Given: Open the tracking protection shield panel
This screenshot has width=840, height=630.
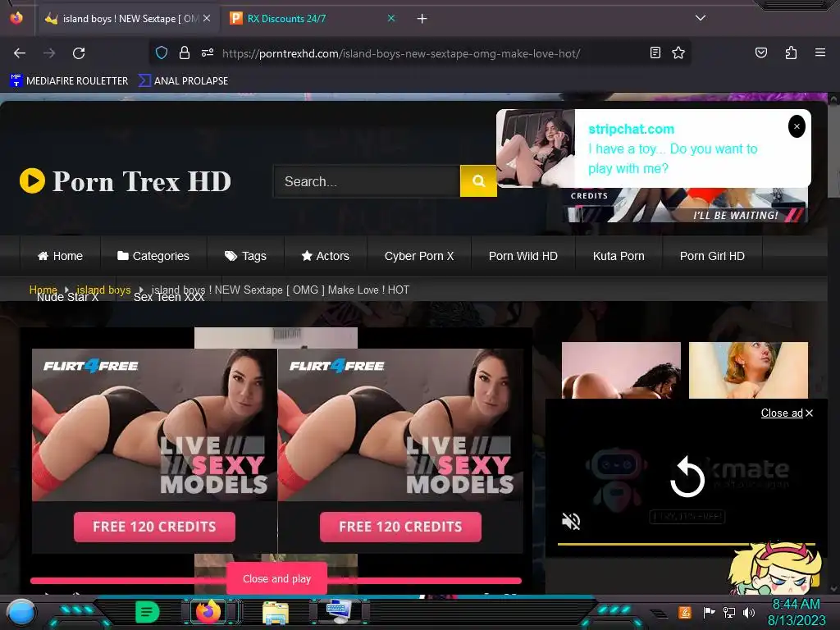Looking at the screenshot, I should click(x=162, y=53).
